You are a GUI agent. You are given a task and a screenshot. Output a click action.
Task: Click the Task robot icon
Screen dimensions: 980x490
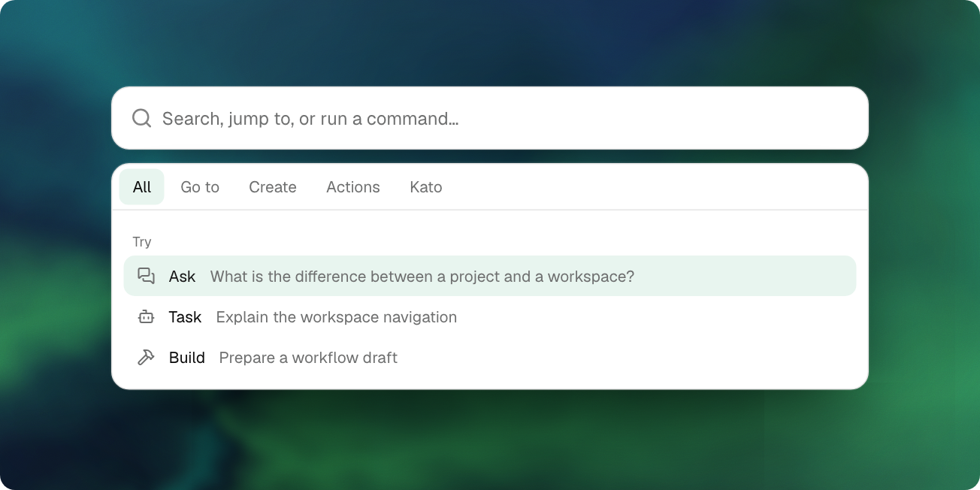tap(146, 317)
